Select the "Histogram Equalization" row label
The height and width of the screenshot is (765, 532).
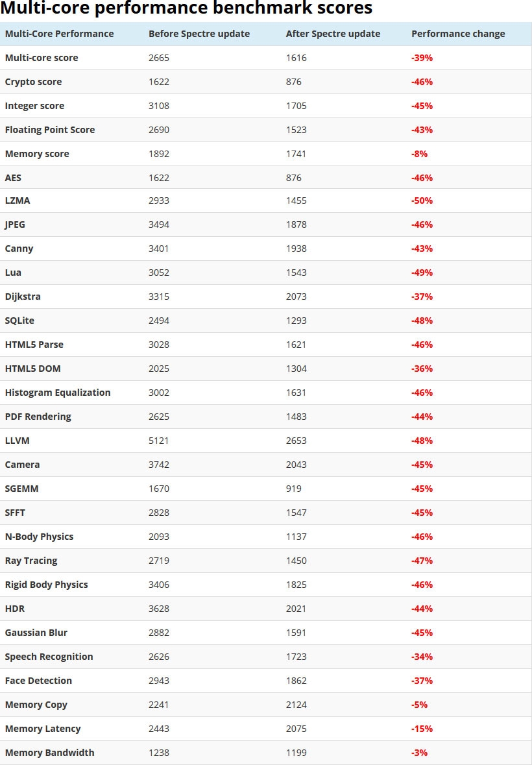58,393
